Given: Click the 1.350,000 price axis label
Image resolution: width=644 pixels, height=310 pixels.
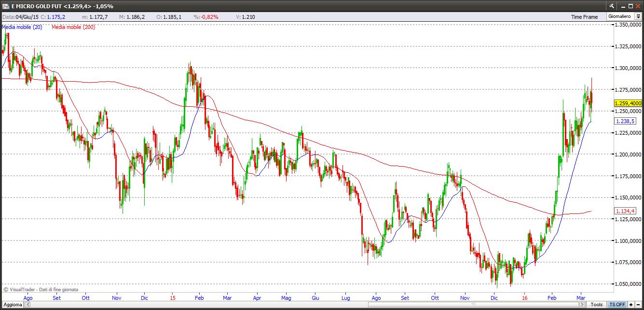Looking at the screenshot, I should click(627, 25).
